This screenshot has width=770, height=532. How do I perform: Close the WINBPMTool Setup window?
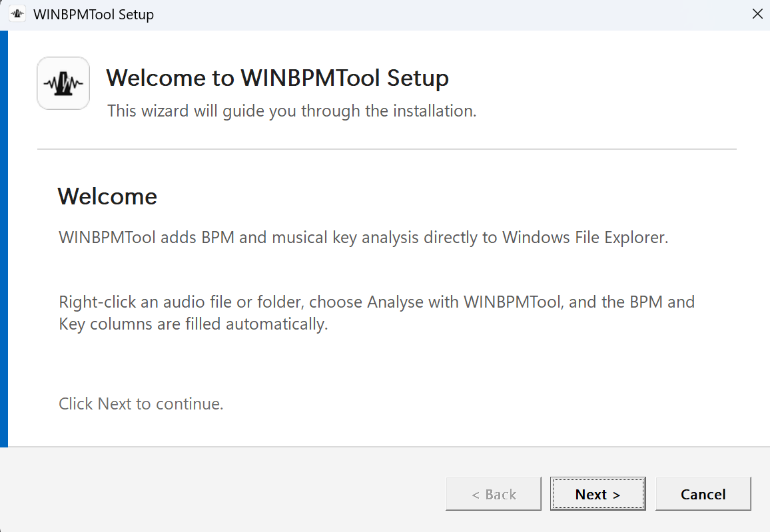coord(757,14)
